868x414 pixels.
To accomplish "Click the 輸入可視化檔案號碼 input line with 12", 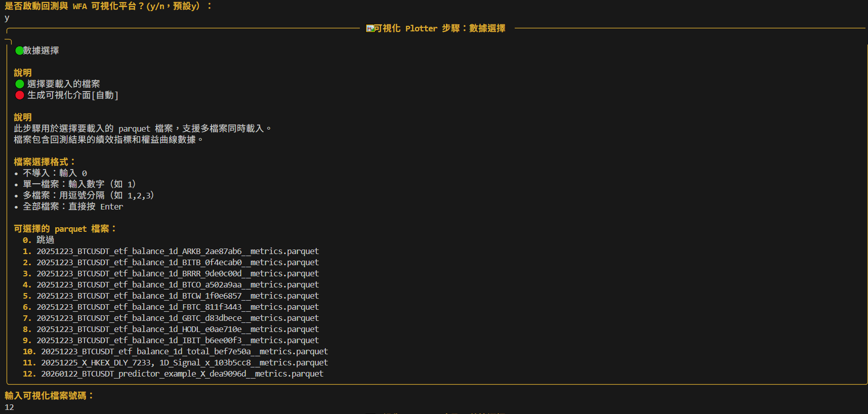I will point(9,407).
